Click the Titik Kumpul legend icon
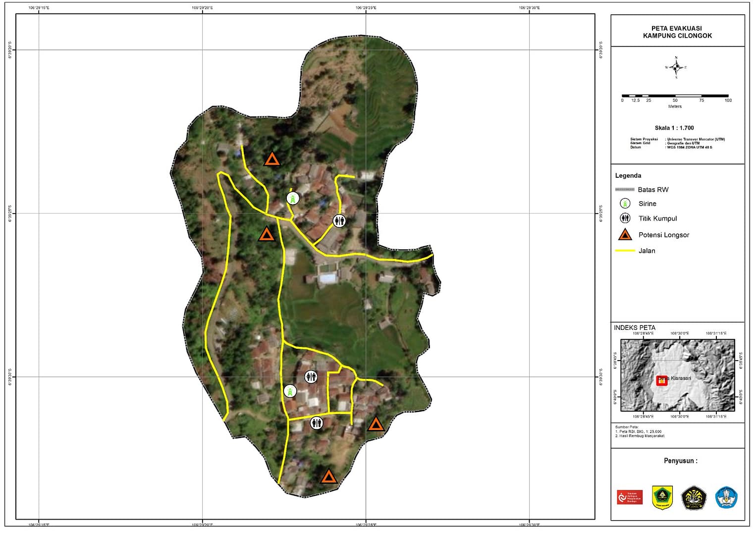 pos(625,218)
